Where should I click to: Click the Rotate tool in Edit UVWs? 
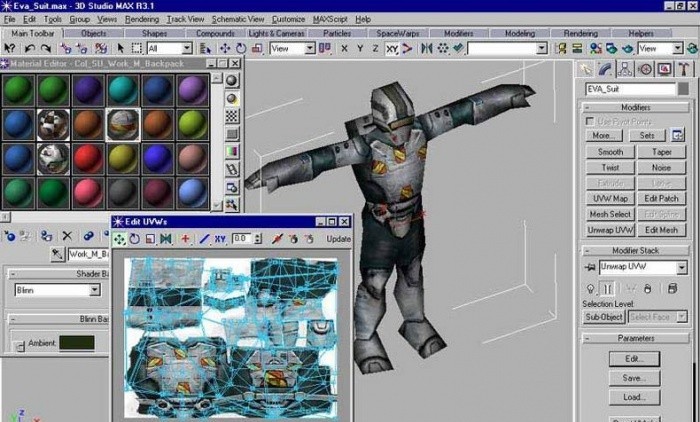click(x=136, y=239)
